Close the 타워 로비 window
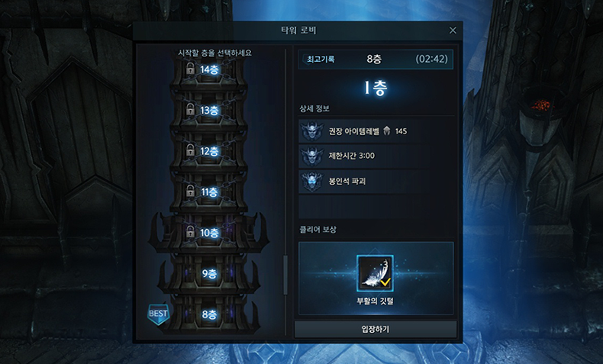 click(x=453, y=31)
